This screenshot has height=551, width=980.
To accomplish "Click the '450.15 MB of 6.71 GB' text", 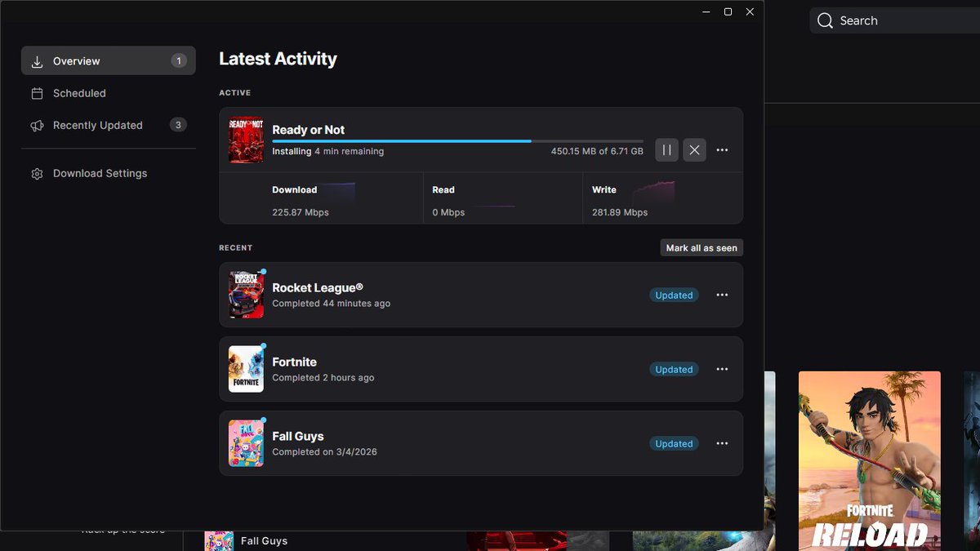I will (597, 152).
